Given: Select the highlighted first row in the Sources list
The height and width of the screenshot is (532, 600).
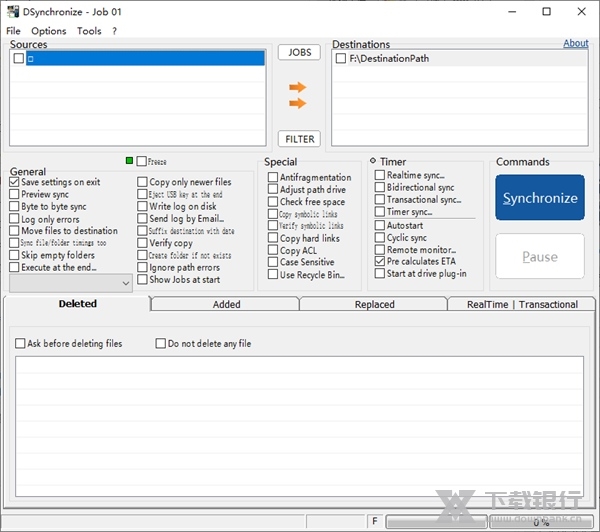Looking at the screenshot, I should pos(145,59).
